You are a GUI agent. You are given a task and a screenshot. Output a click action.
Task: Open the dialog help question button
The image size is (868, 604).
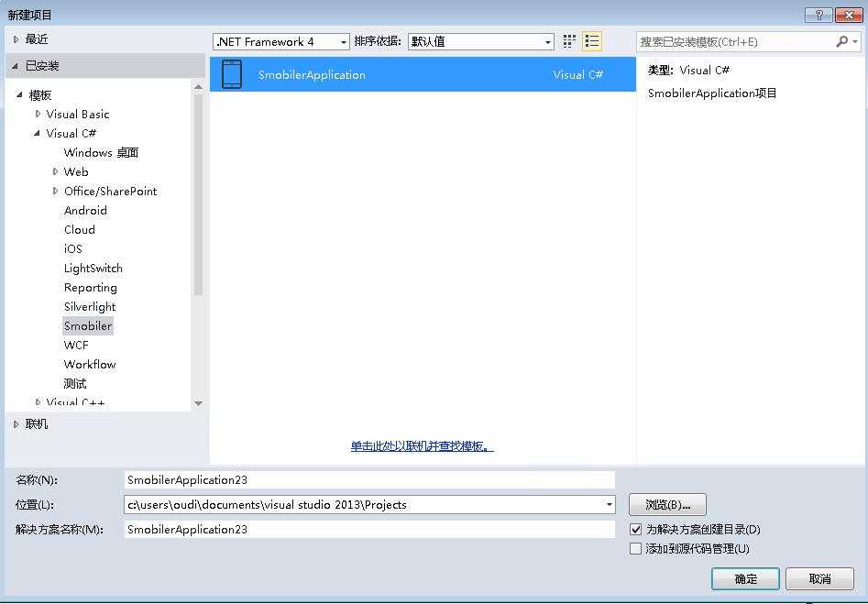(819, 15)
